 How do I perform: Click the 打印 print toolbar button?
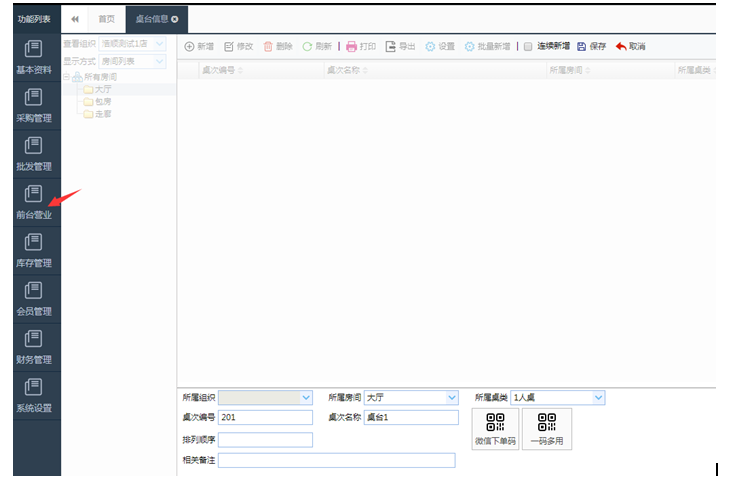(361, 46)
